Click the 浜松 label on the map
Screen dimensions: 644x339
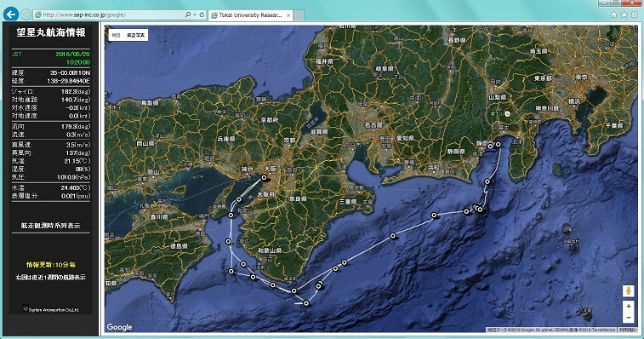[434, 167]
